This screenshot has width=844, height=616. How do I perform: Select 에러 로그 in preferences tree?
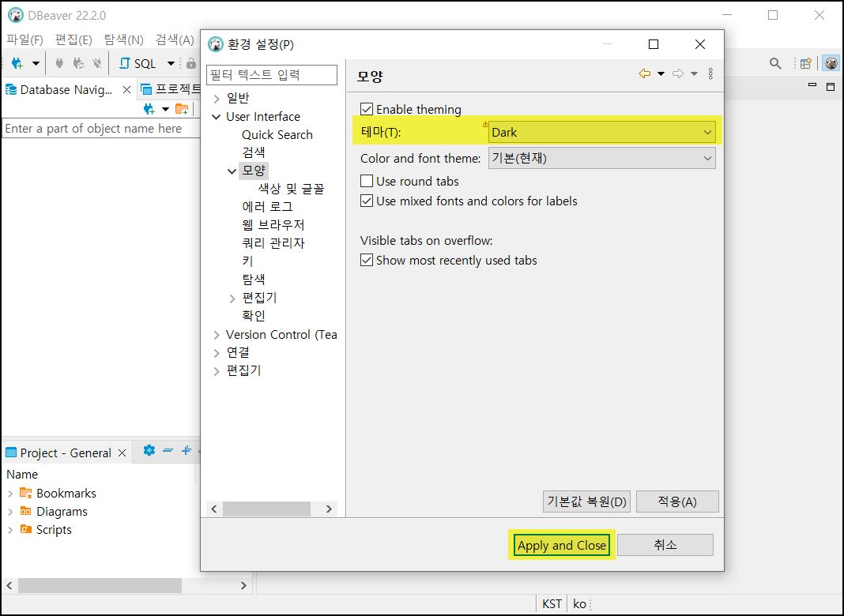click(268, 207)
